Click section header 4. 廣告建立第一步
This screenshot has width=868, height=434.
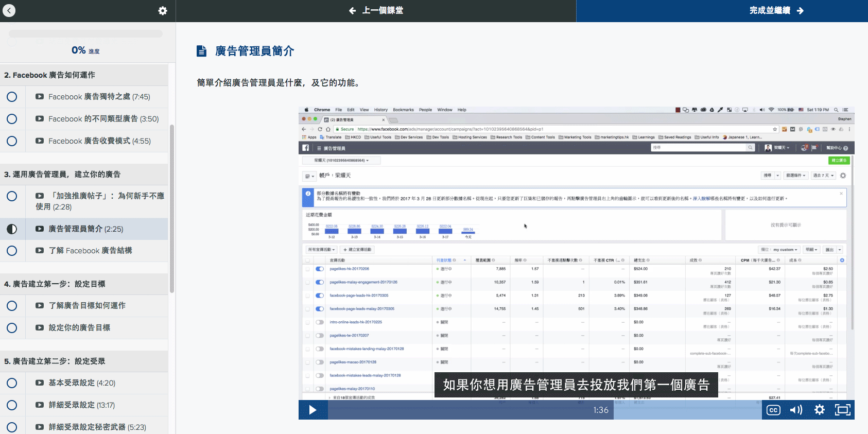pyautogui.click(x=84, y=284)
